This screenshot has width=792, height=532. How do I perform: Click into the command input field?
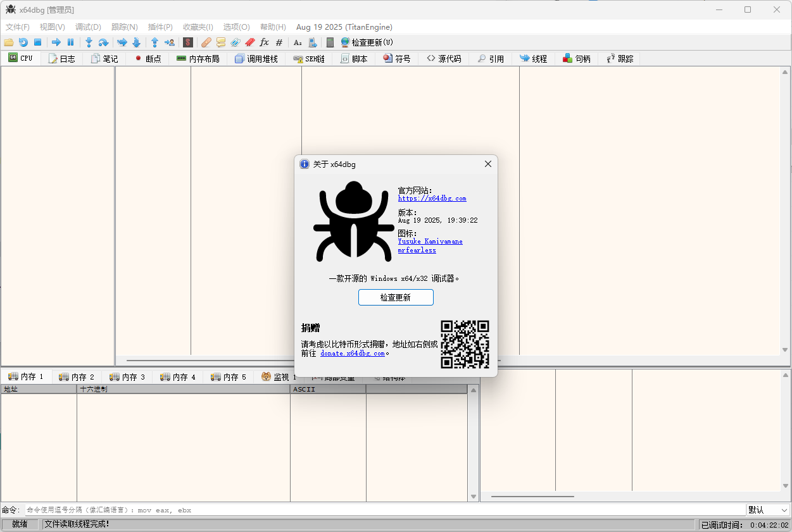(x=380, y=510)
